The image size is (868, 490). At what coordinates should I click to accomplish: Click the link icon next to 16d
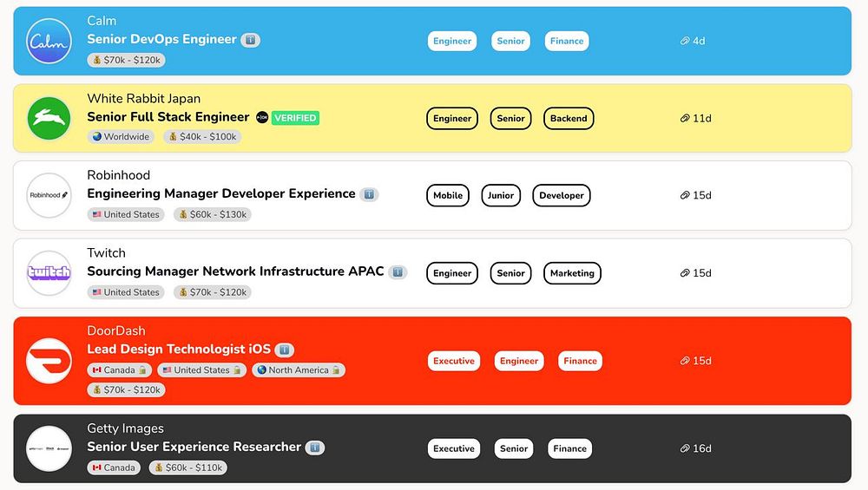click(685, 448)
